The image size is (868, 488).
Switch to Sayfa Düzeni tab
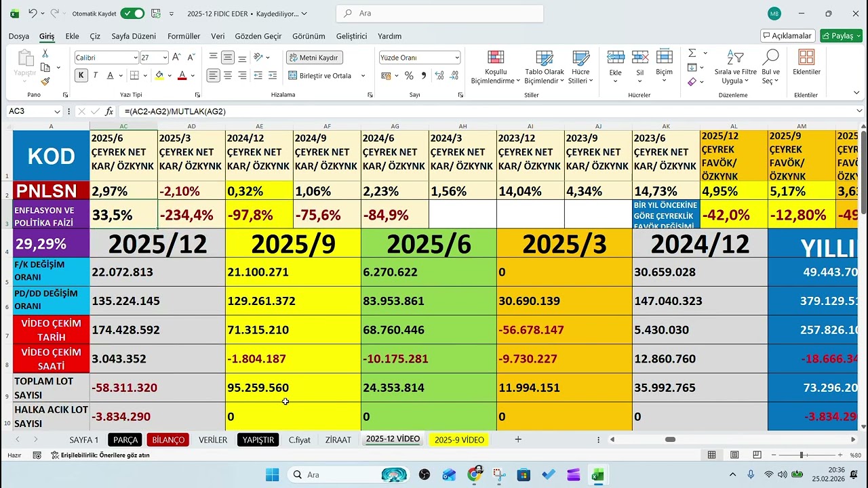(134, 36)
